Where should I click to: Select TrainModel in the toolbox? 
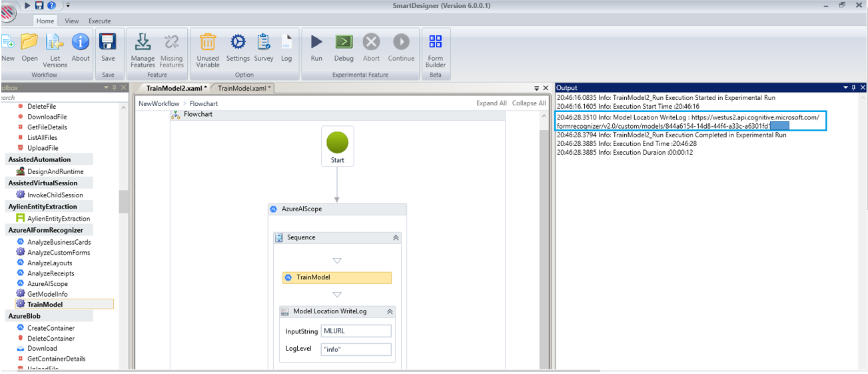[45, 305]
